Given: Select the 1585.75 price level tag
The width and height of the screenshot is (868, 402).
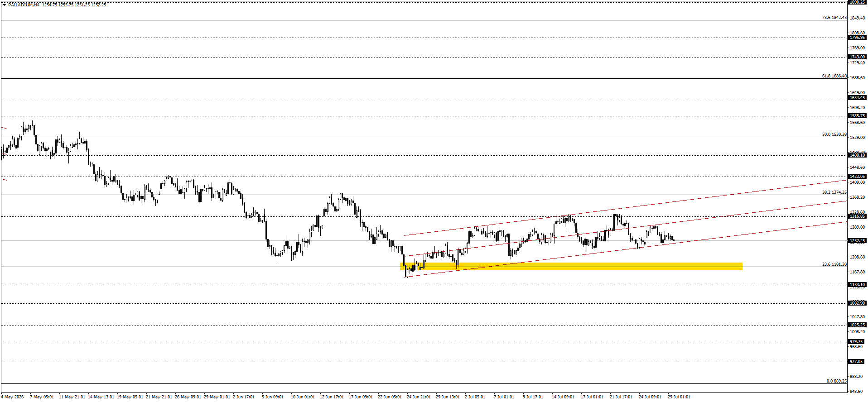Looking at the screenshot, I should coord(857,116).
